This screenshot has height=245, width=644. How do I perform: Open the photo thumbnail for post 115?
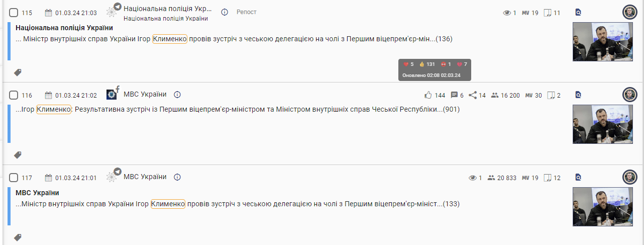coord(596,42)
